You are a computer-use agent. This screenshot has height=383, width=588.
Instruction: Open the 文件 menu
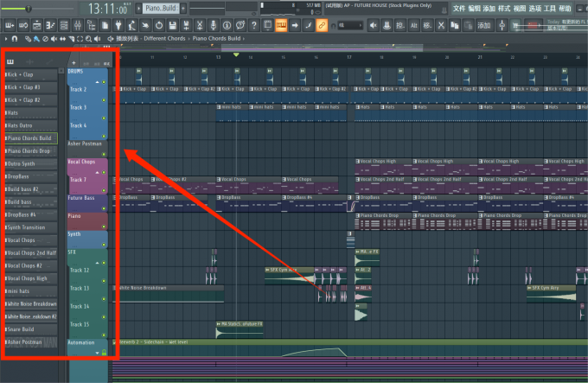[458, 8]
